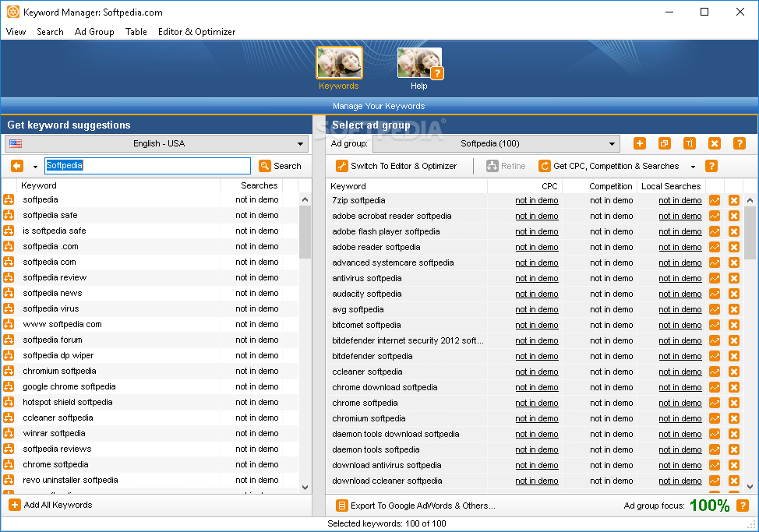Expand the Ad group Softpedia (100) dropdown
759x532 pixels.
496,143
